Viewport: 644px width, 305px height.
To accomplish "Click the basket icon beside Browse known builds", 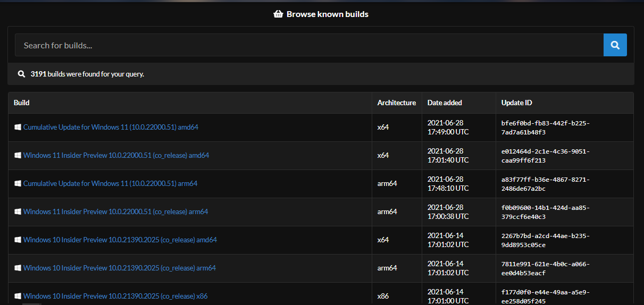I will (x=278, y=14).
